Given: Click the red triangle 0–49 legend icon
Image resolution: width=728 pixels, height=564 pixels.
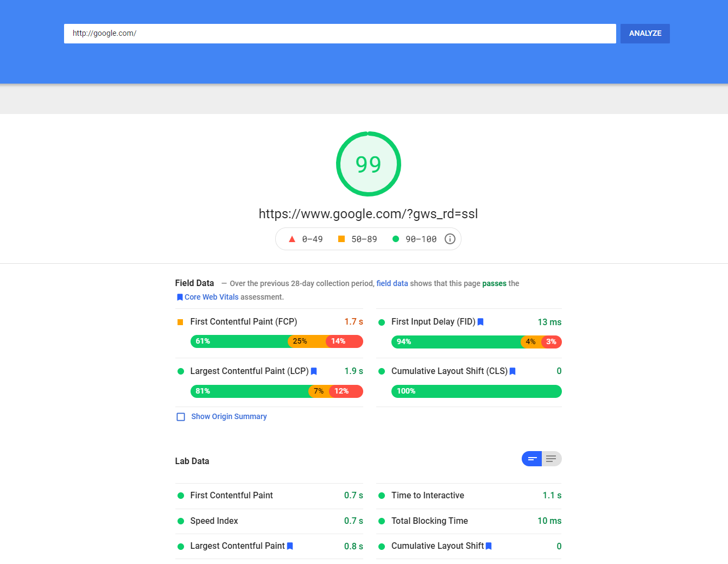Looking at the screenshot, I should point(292,239).
